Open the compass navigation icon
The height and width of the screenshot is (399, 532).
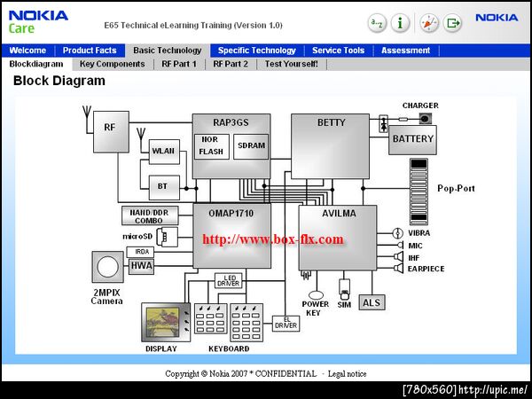(429, 23)
